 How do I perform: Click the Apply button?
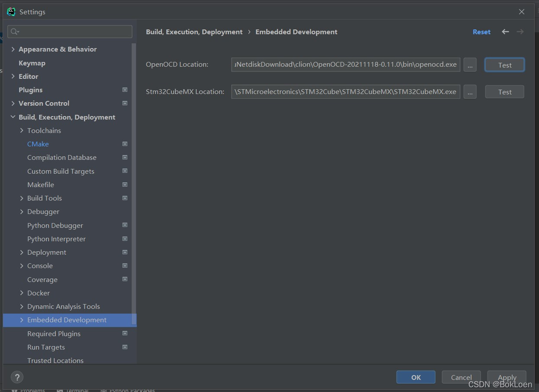[x=507, y=377]
